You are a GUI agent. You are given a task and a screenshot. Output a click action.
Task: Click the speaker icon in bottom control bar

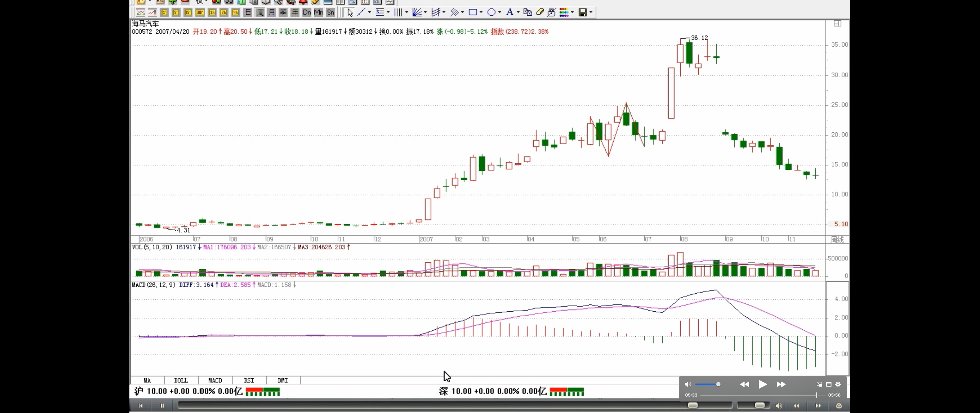779,406
